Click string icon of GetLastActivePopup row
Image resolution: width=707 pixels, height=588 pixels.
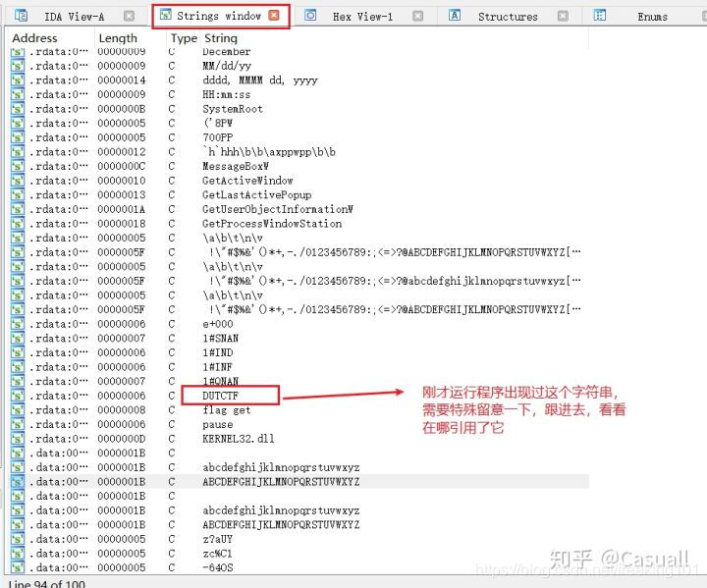tap(17, 194)
